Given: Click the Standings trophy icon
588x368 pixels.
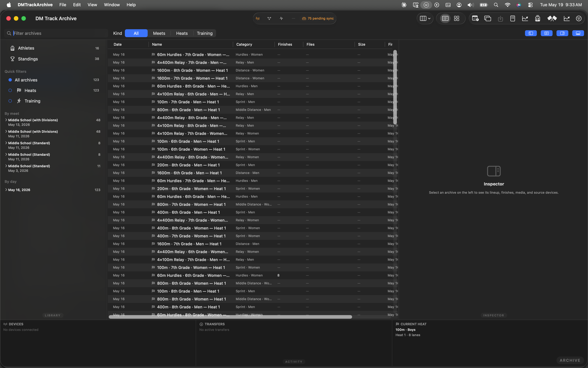Looking at the screenshot, I should click(12, 59).
